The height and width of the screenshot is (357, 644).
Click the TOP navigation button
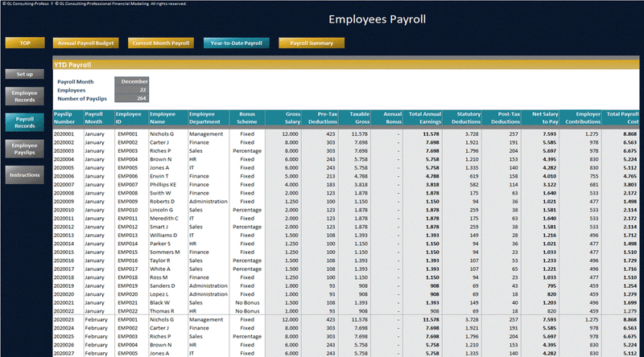point(25,43)
